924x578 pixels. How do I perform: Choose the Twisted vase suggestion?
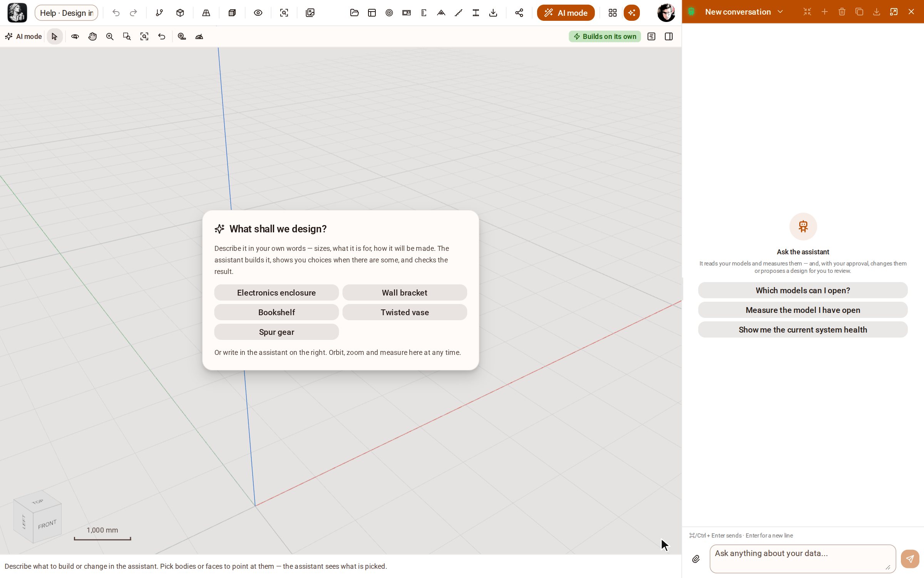click(x=405, y=312)
